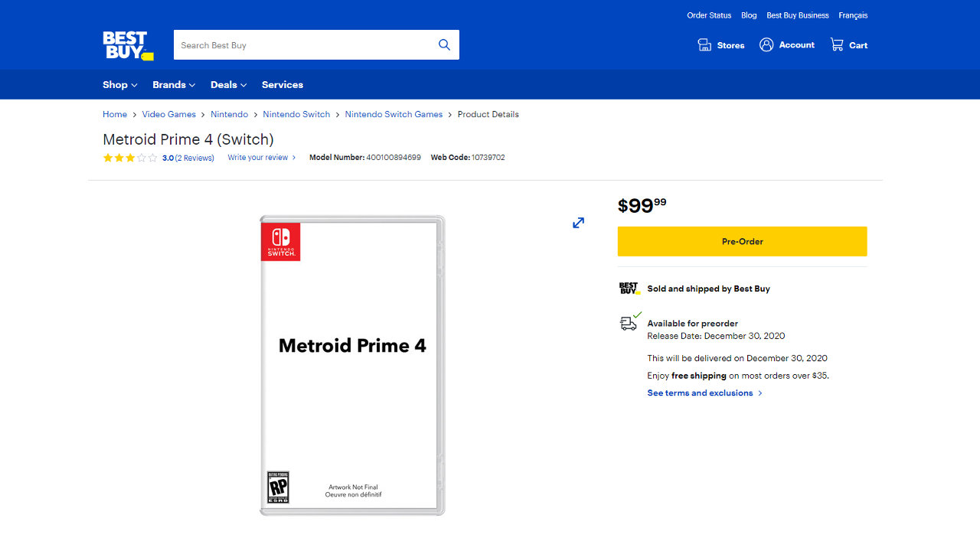Viewport: 980px width, 551px height.
Task: Expand the Shop dropdown menu
Action: click(120, 85)
